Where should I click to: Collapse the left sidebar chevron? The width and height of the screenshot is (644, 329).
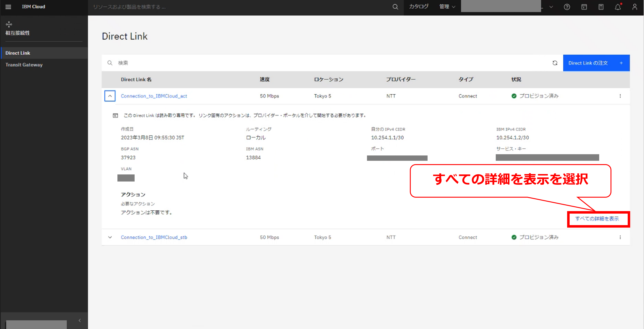pyautogui.click(x=80, y=320)
